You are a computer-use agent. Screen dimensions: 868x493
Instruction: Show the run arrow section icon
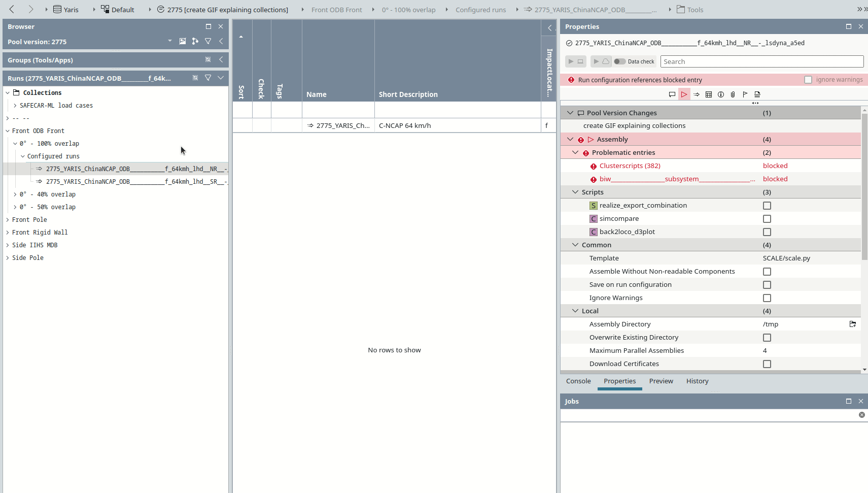697,94
